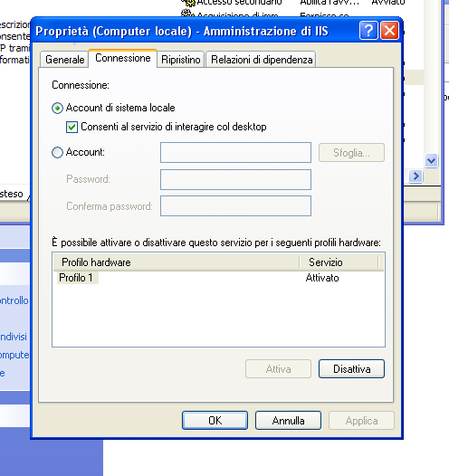Image resolution: width=449 pixels, height=476 pixels.
Task: Select Profilo 1 in hardware list
Action: coord(76,278)
